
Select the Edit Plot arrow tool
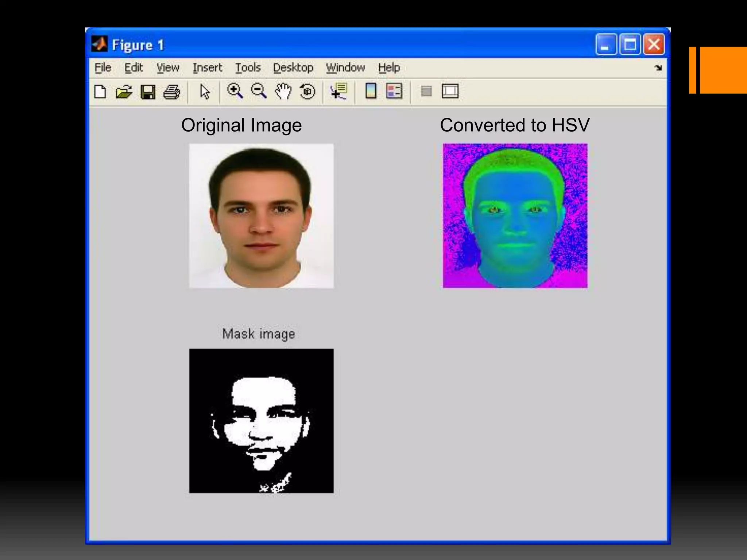tap(205, 92)
